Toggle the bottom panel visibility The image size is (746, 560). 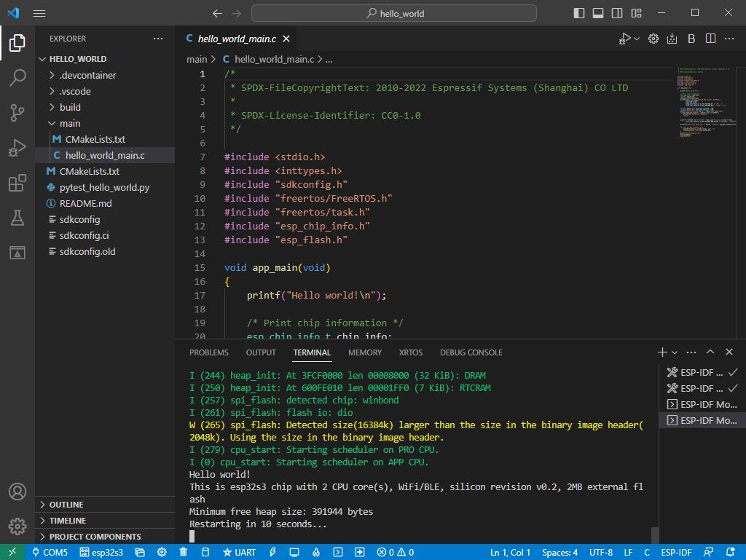[x=598, y=13]
